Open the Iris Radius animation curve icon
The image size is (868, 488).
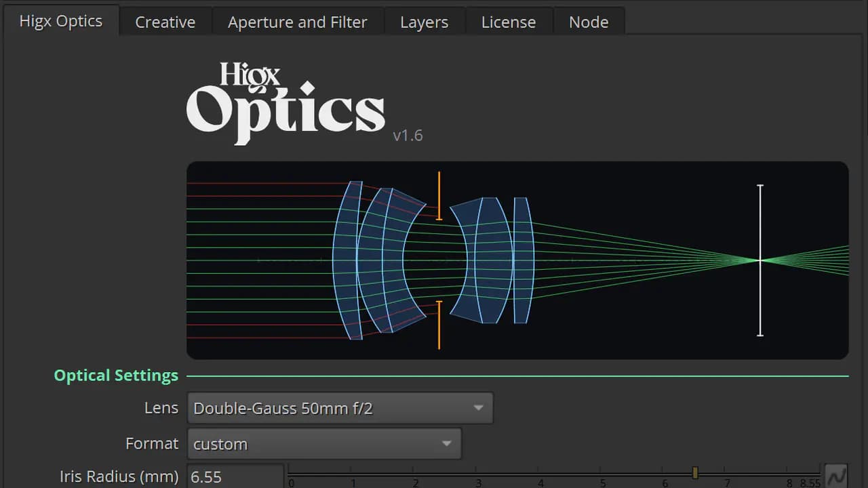tap(835, 475)
